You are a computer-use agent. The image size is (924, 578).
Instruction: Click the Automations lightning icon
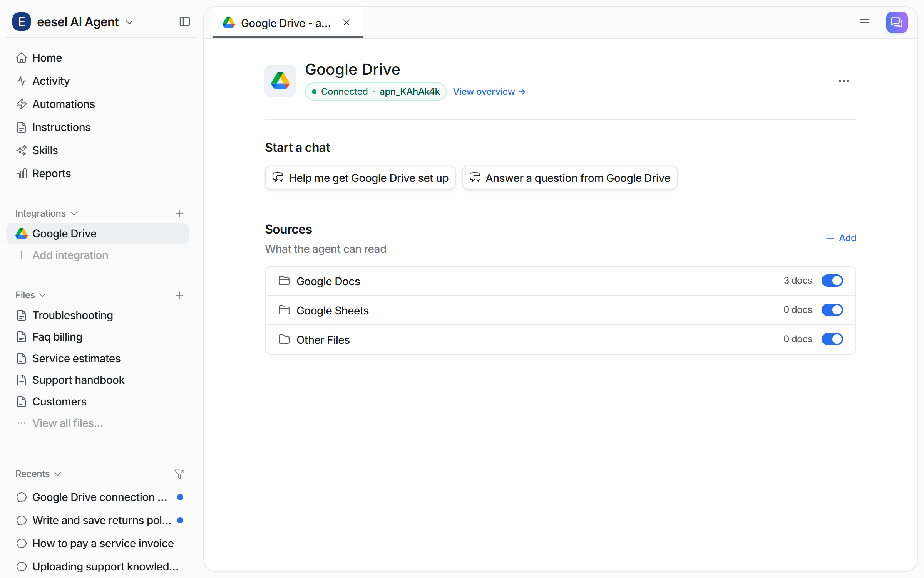pos(22,104)
